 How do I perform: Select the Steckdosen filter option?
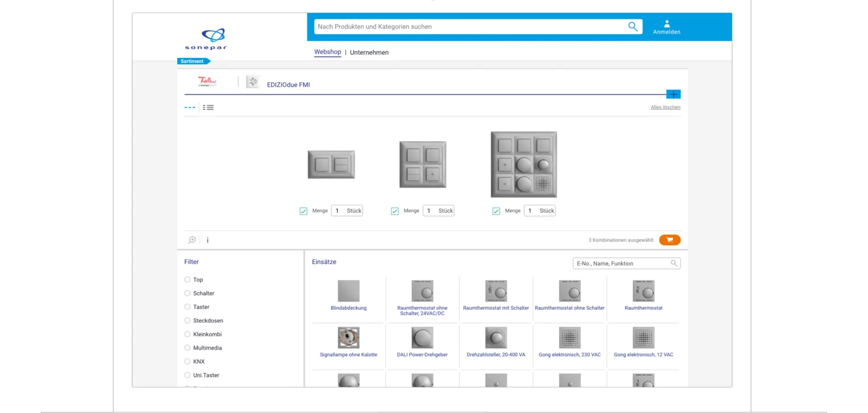click(187, 321)
